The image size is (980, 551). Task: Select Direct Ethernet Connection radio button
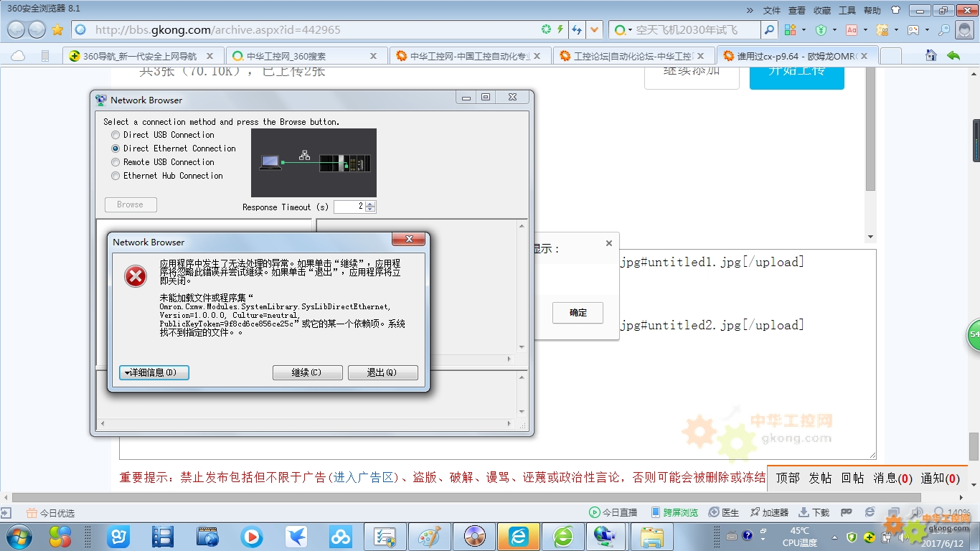click(116, 149)
